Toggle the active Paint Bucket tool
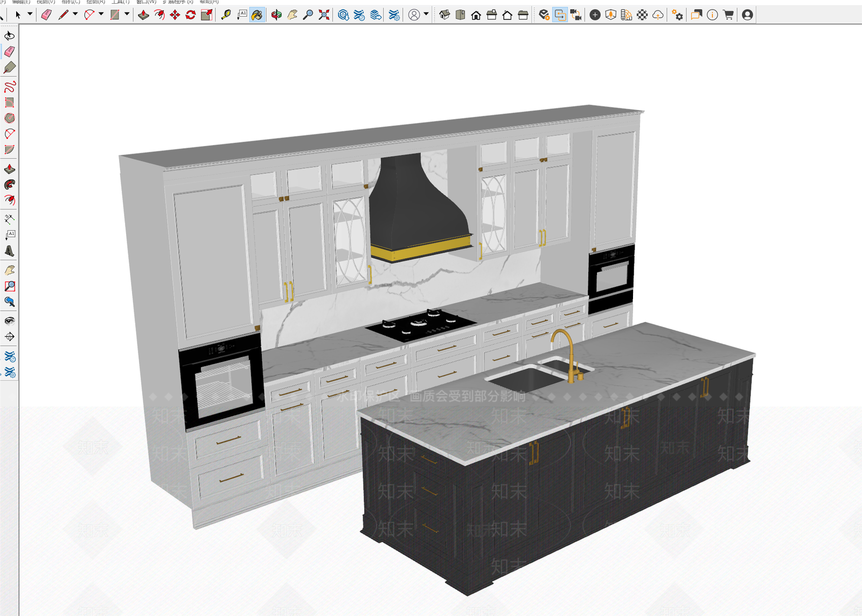Screen dimensions: 862x616 pyautogui.click(x=258, y=15)
